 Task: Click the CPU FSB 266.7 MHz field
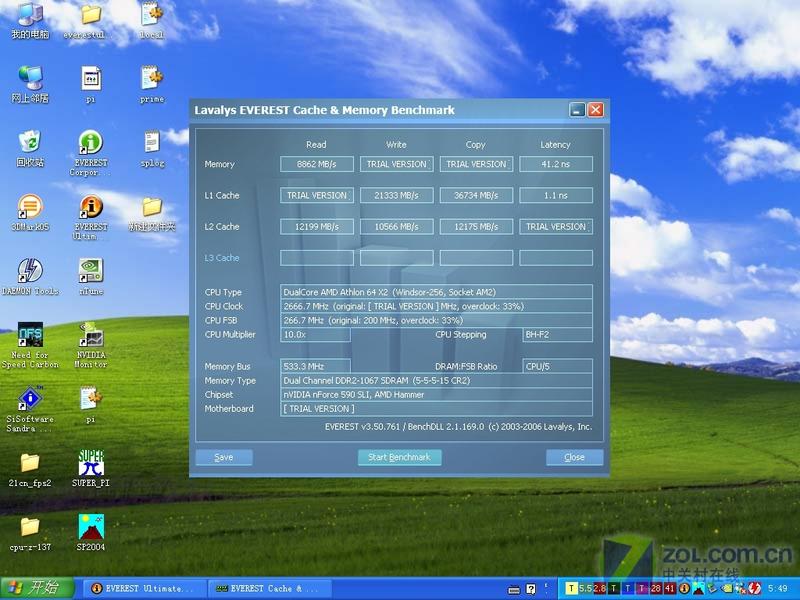436,320
